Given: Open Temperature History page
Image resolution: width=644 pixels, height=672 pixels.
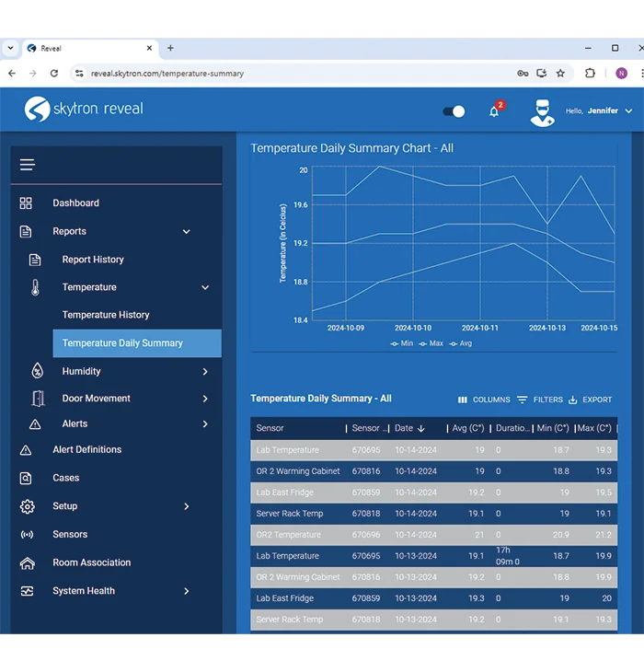Looking at the screenshot, I should tap(106, 315).
